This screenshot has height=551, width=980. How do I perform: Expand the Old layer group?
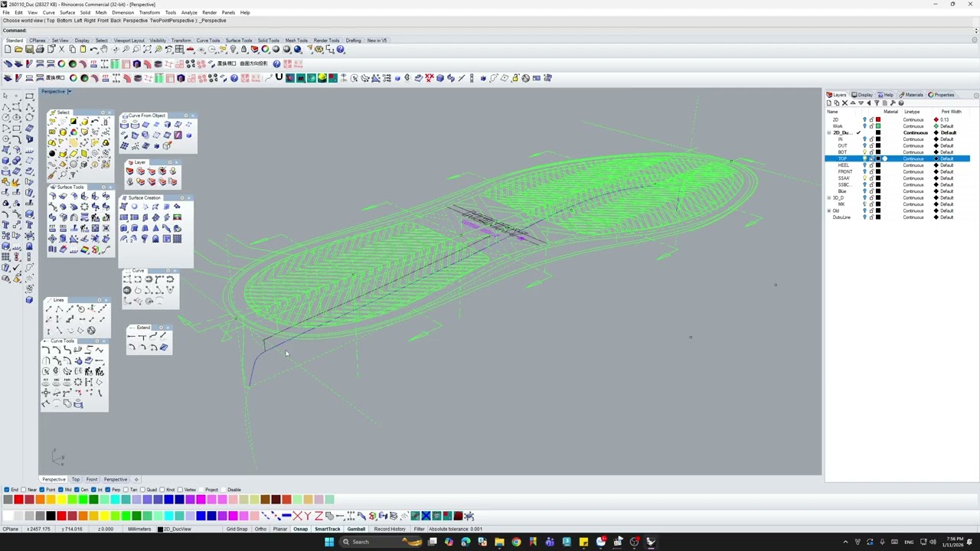829,211
